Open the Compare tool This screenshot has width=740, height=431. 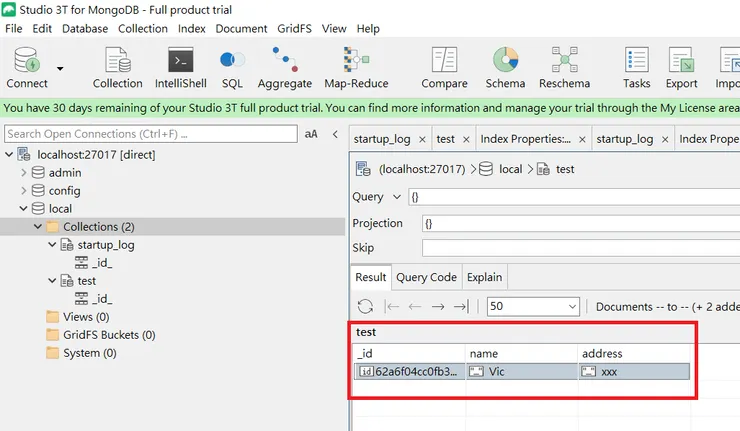click(x=444, y=67)
